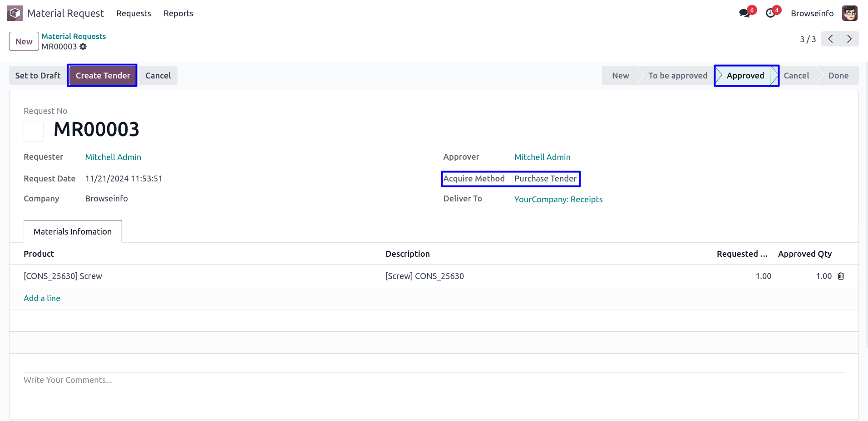Viewport: 868px width, 421px height.
Task: Click Add a line link
Action: 42,299
